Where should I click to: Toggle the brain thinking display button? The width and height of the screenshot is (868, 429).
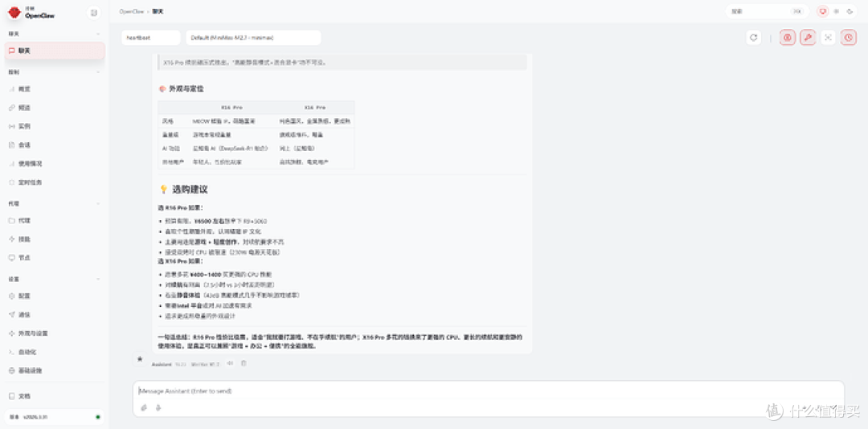click(x=788, y=38)
